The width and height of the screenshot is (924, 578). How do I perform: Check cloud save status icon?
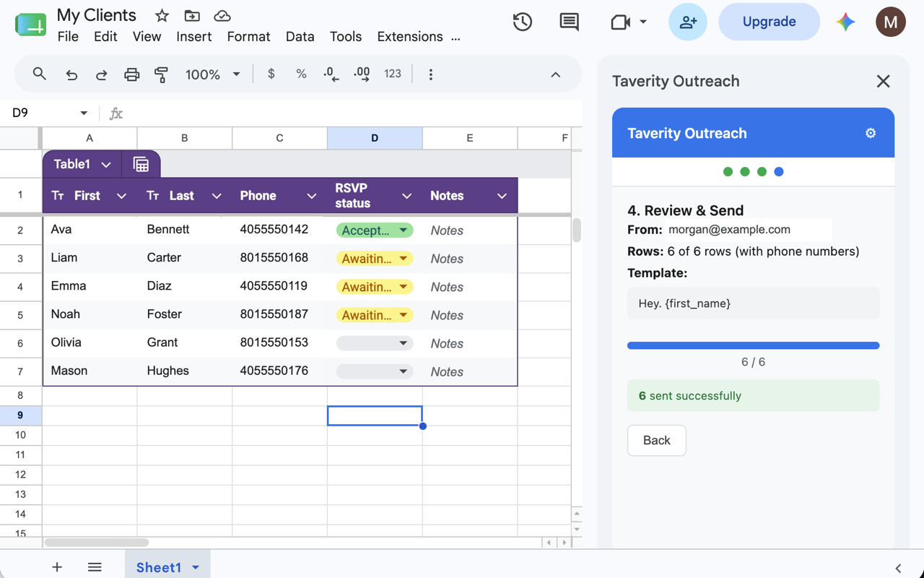222,16
